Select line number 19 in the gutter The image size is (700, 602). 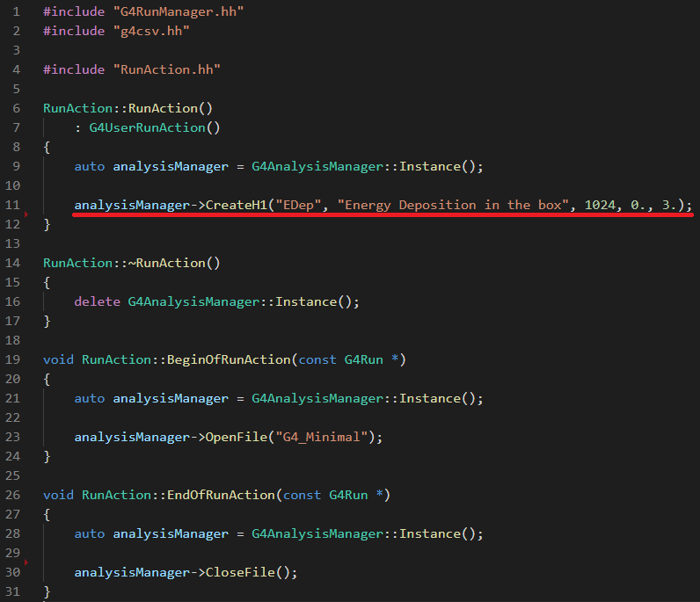[x=12, y=359]
